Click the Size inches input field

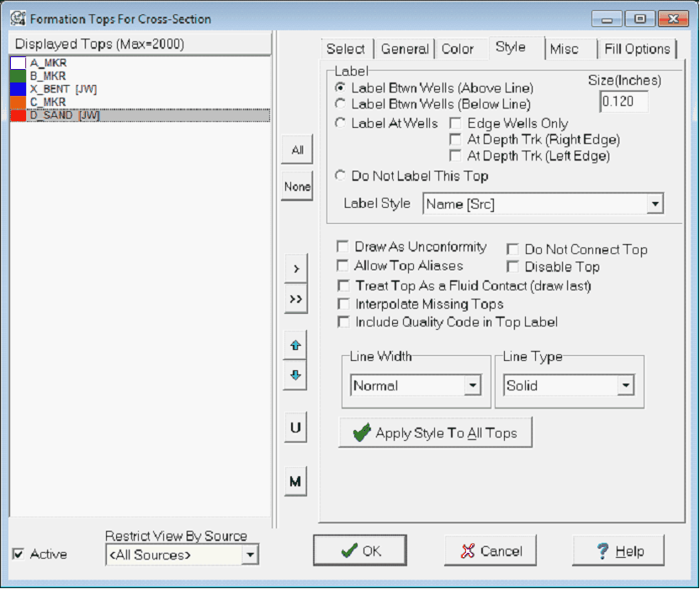(x=624, y=101)
